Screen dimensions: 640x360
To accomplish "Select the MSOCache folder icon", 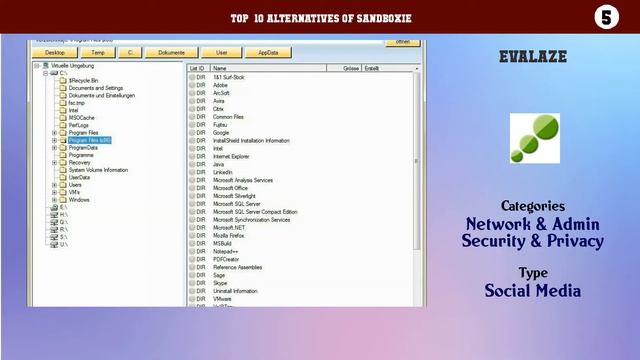I will point(63,118).
